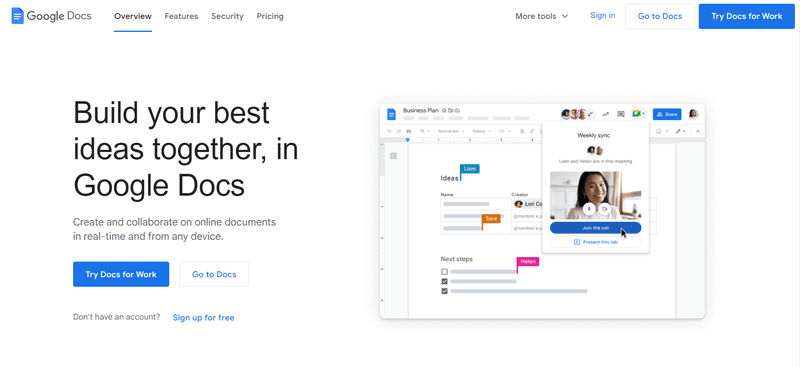800x367 pixels.
Task: Click the cloud status icon after Business Plan
Action: pyautogui.click(x=458, y=110)
